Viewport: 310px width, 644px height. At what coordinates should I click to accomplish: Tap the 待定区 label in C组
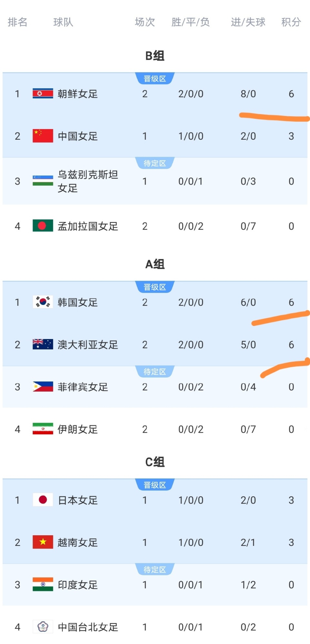click(x=155, y=570)
